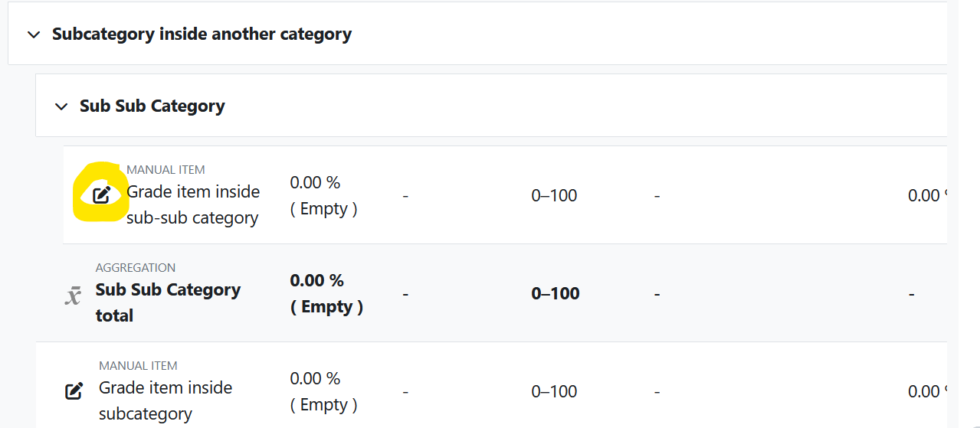Click the Sub Sub Category total label
Viewport: 980px width, 428px height.
(x=168, y=302)
